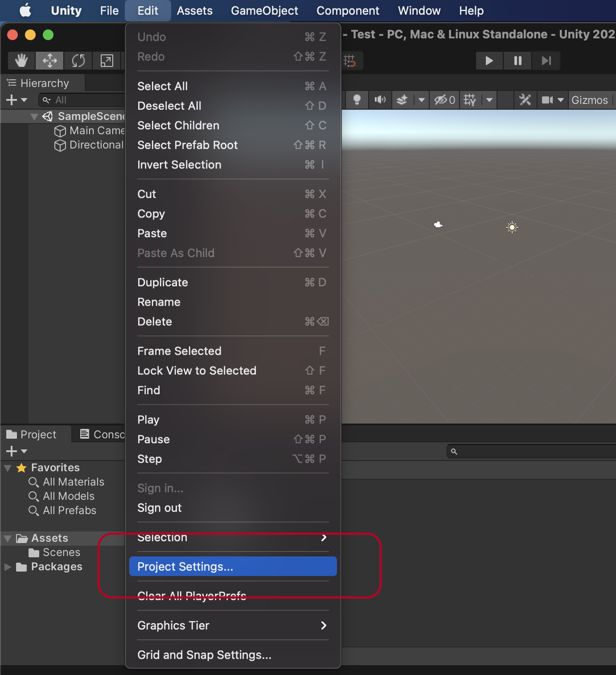Open the Unity application menu

pos(66,11)
